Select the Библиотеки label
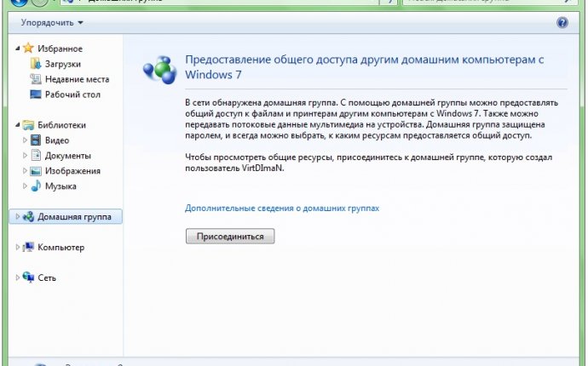 pyautogui.click(x=61, y=125)
